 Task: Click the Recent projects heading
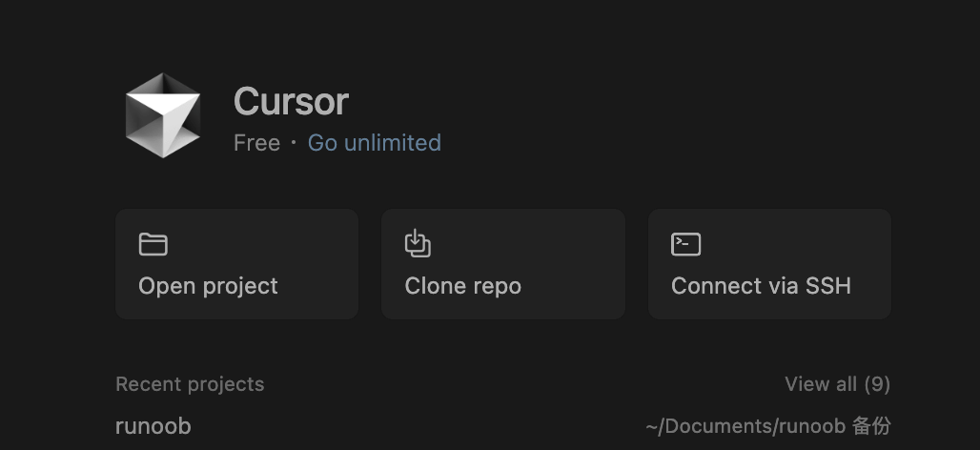coord(190,384)
